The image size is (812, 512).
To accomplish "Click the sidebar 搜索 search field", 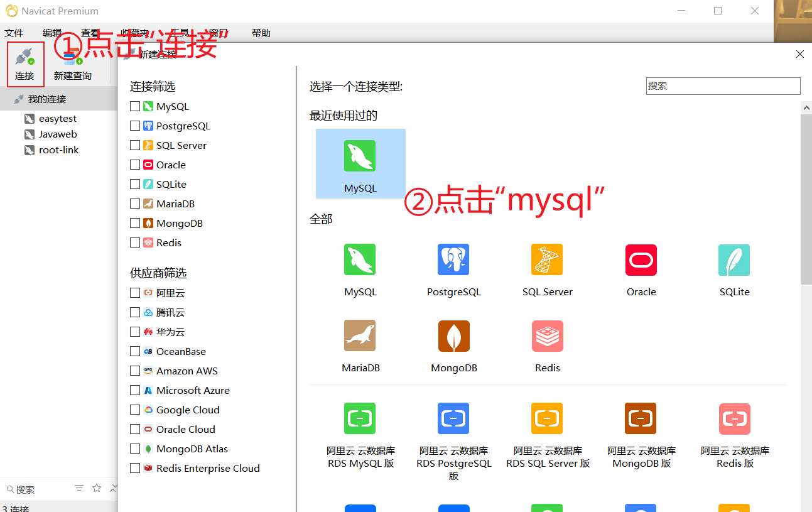I will pos(36,489).
